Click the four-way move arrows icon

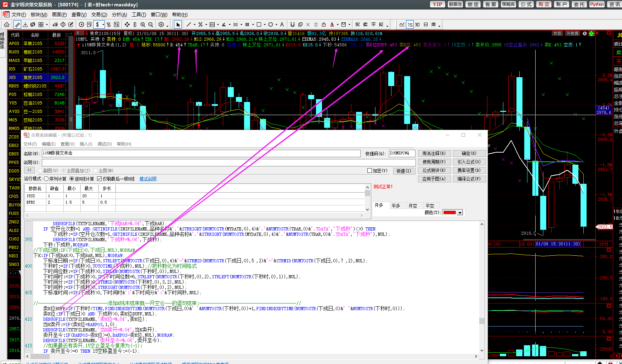click(127, 24)
